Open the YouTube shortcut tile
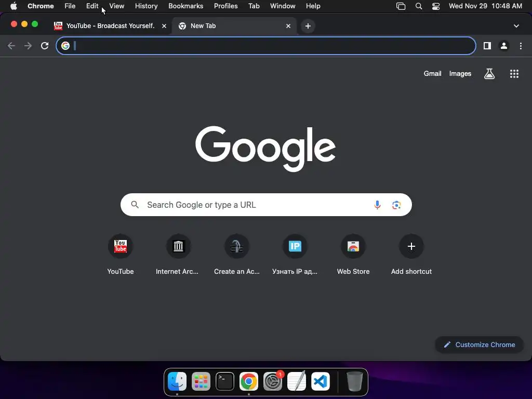The image size is (532, 399). [x=121, y=255]
